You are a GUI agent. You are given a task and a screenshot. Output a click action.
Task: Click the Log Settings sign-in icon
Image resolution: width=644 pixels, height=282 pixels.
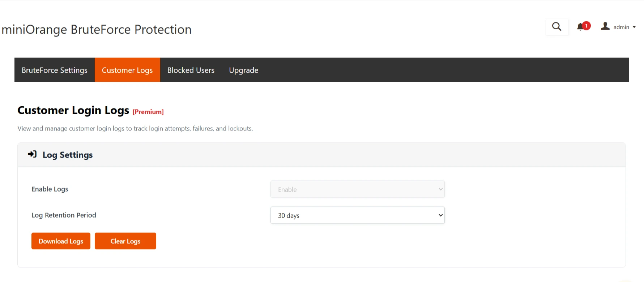[32, 154]
